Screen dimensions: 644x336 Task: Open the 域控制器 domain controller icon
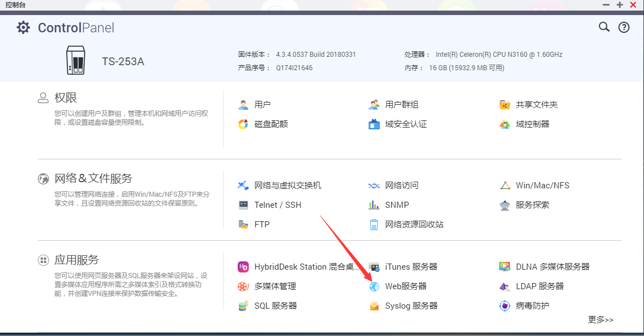pyautogui.click(x=505, y=124)
